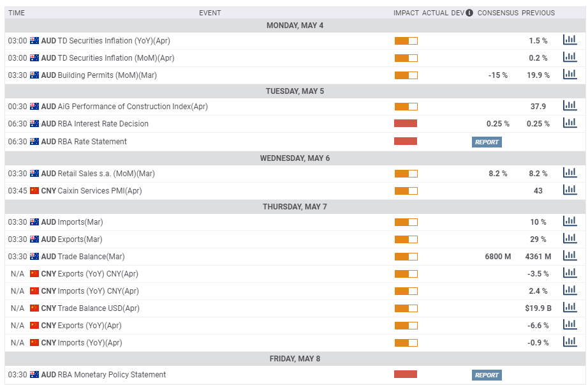Image resolution: width=588 pixels, height=385 pixels.
Task: Open chart icon for AiG Construction Index
Action: (569, 106)
